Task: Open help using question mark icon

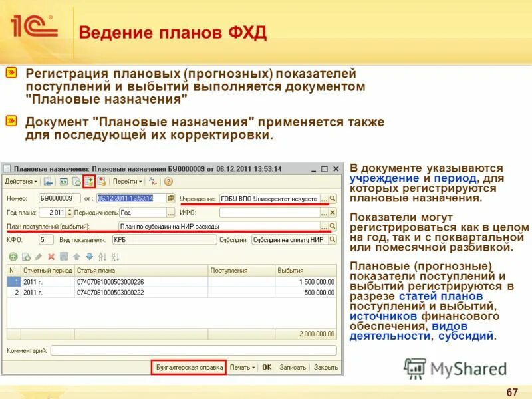Action: tap(168, 181)
